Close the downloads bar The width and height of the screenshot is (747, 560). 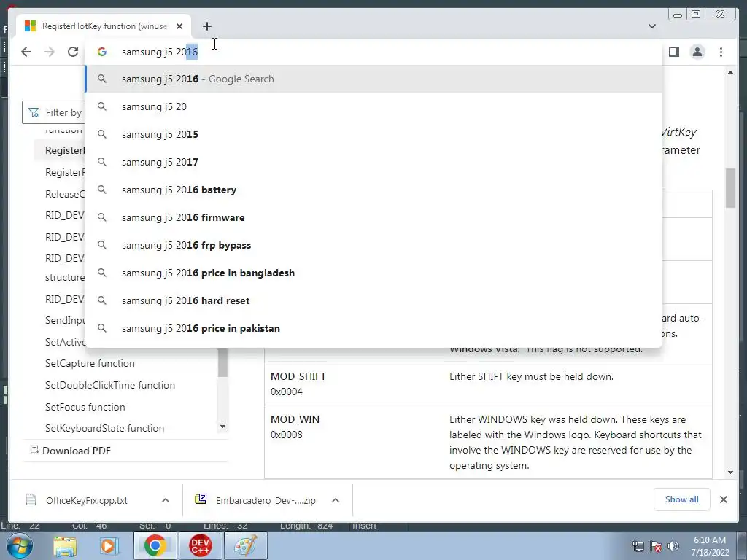(724, 499)
